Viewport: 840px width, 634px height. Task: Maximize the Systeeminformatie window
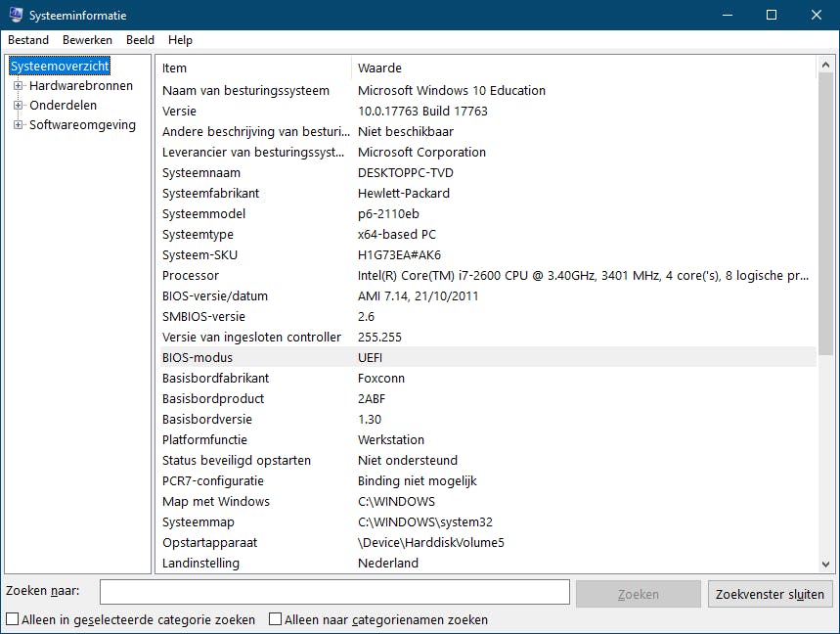(x=772, y=15)
